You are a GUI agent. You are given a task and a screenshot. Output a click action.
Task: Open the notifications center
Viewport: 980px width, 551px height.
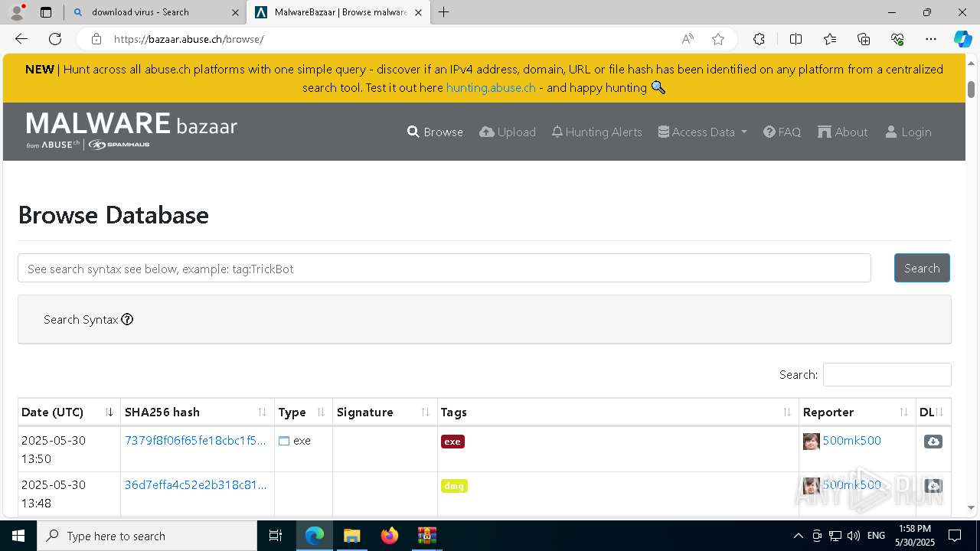pos(955,536)
